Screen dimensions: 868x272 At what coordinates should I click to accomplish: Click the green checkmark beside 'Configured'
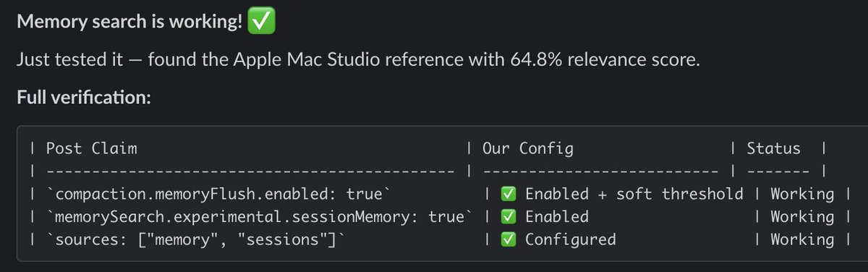pos(509,239)
